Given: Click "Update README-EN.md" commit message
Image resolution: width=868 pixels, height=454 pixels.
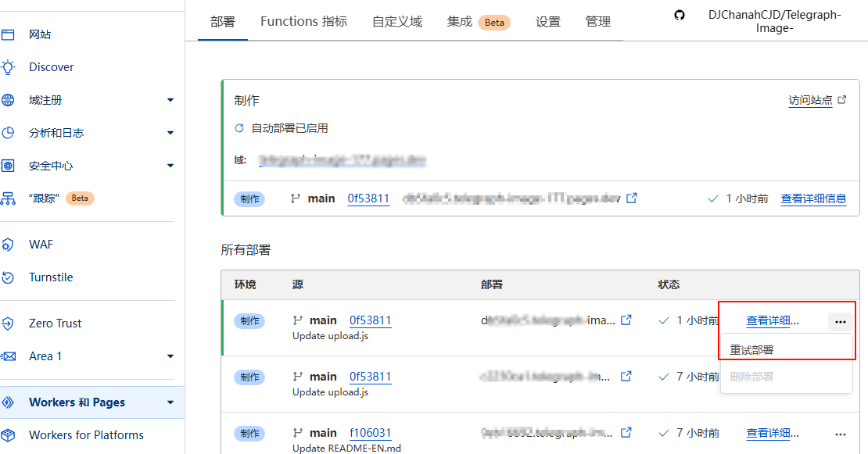Looking at the screenshot, I should (346, 448).
